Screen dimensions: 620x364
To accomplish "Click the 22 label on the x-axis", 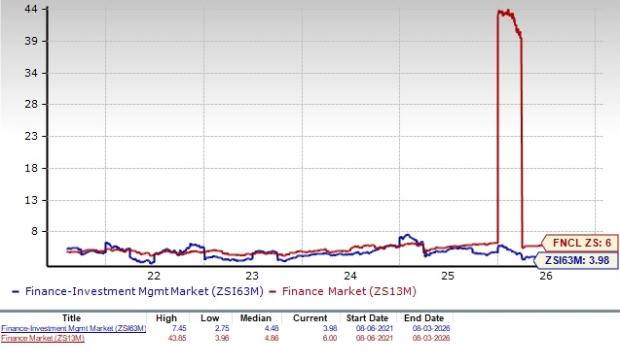I will (x=154, y=276).
